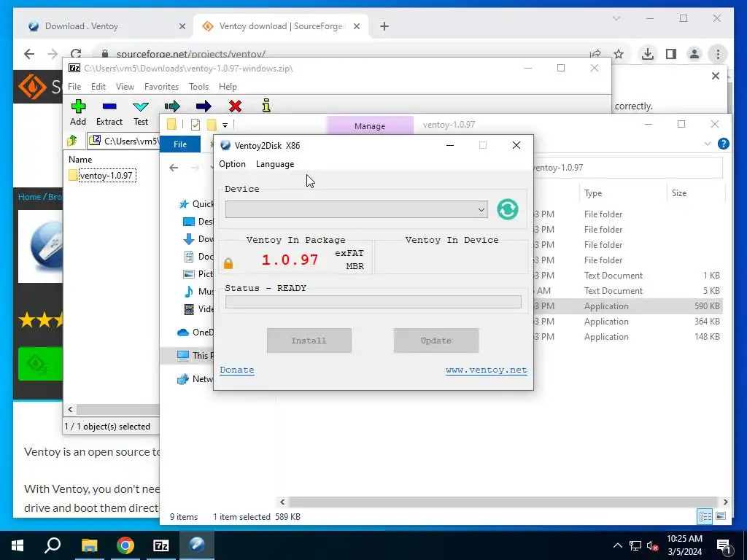Click the Explorer back arrow
The image size is (747, 560).
pyautogui.click(x=174, y=168)
